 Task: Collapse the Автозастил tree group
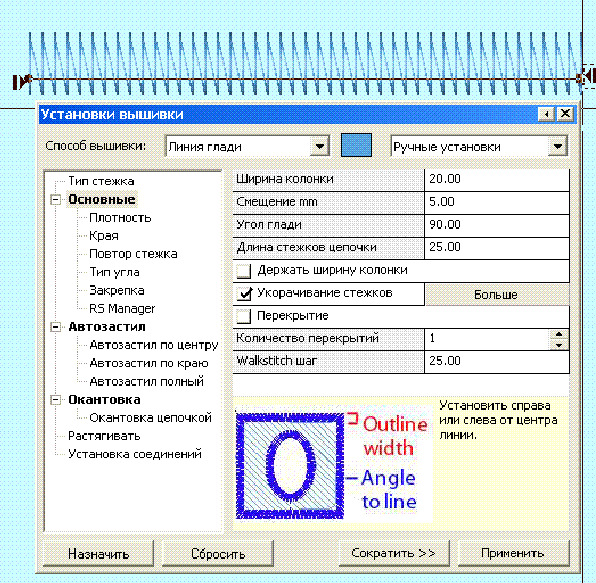56,327
